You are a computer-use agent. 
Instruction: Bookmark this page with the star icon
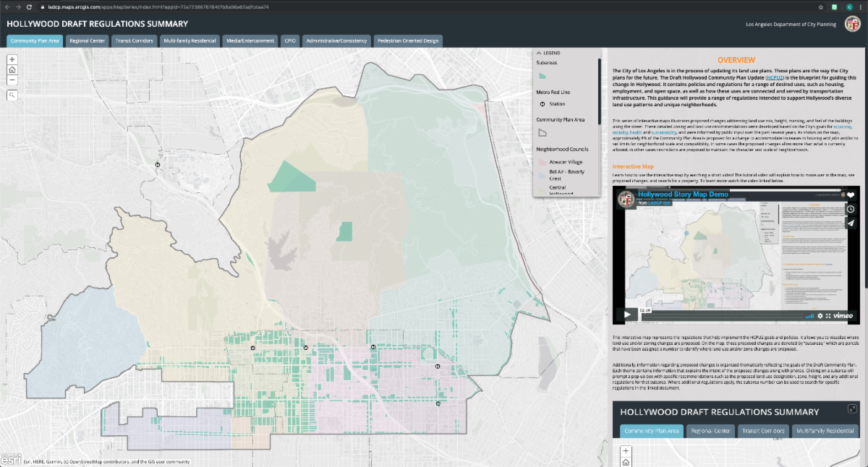click(x=821, y=7)
